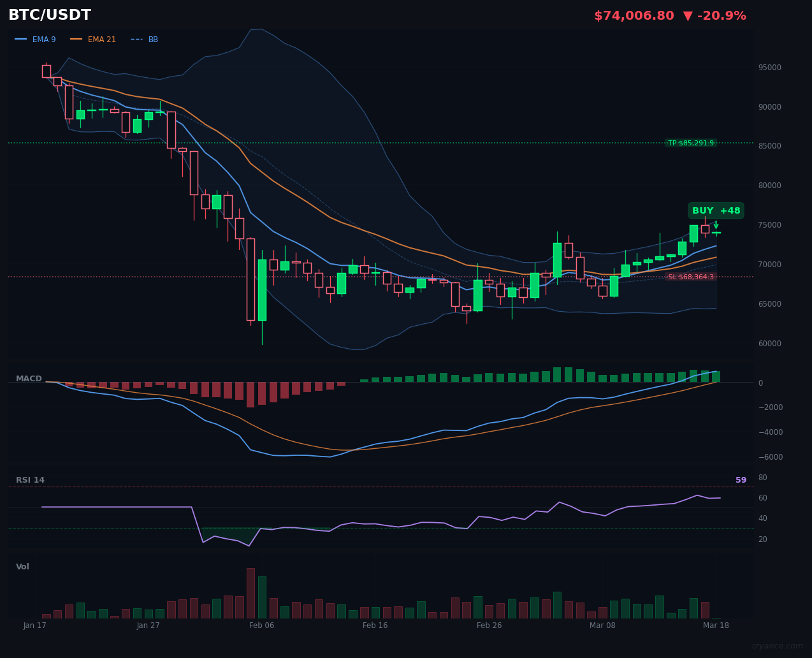Select the Mar 18 date axis label

pos(716,625)
